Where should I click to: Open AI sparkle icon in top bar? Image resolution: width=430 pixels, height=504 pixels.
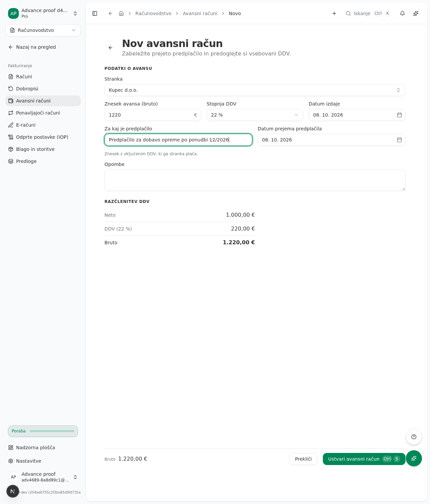click(416, 13)
